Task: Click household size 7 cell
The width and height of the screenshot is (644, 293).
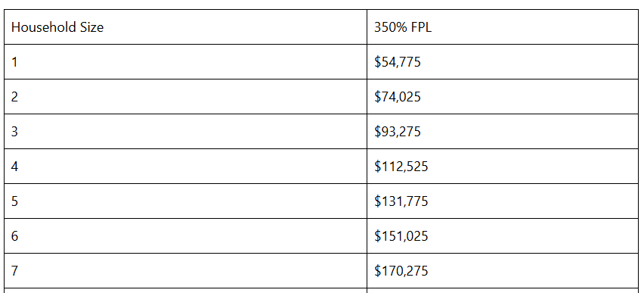Action: (185, 270)
